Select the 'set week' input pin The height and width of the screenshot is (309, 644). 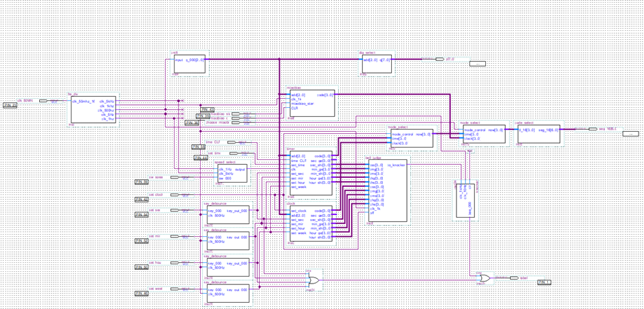[174, 289]
